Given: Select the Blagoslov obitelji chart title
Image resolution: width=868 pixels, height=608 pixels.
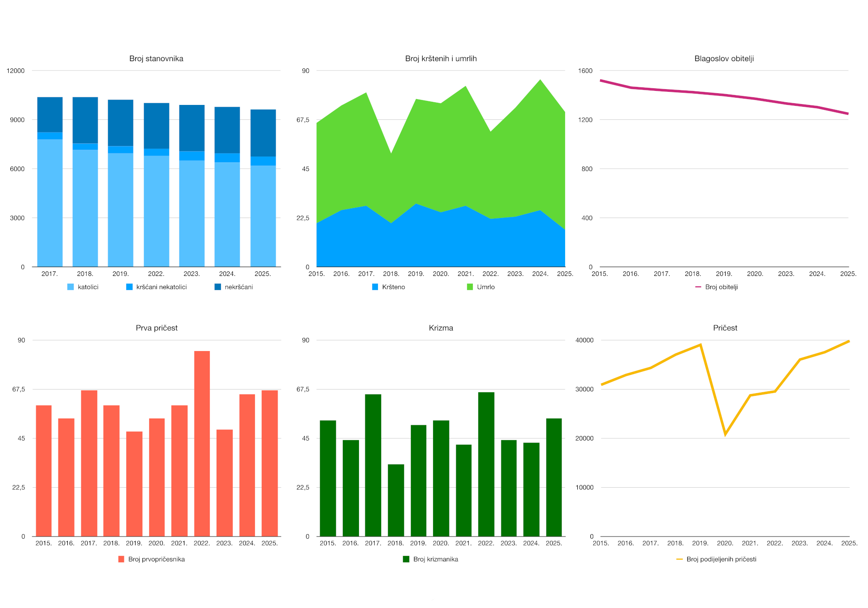Looking at the screenshot, I should click(x=724, y=58).
